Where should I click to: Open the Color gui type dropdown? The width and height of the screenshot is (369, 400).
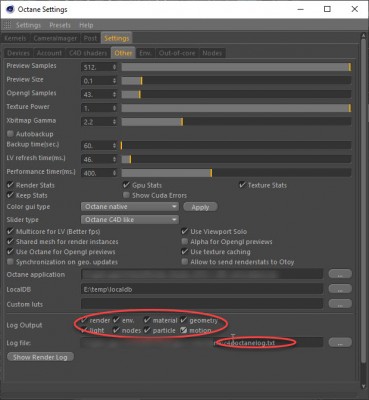[x=130, y=207]
